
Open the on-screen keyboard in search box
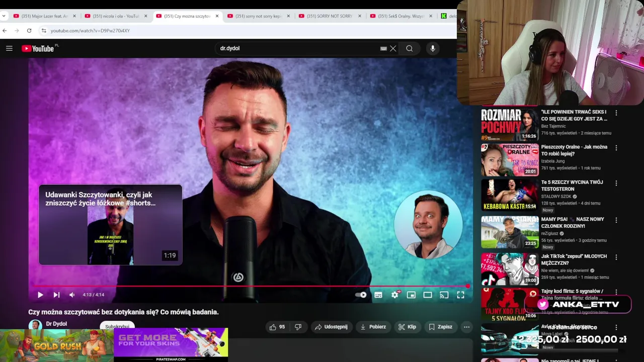383,48
